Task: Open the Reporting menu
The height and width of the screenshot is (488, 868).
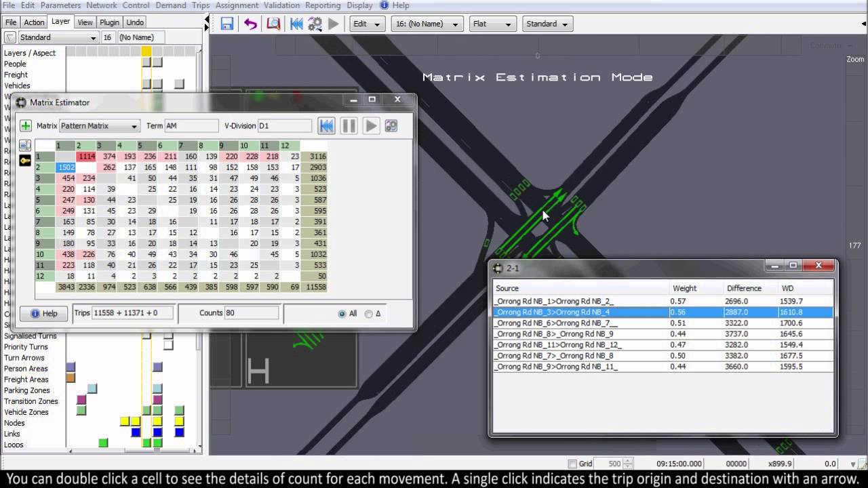Action: 323,5
